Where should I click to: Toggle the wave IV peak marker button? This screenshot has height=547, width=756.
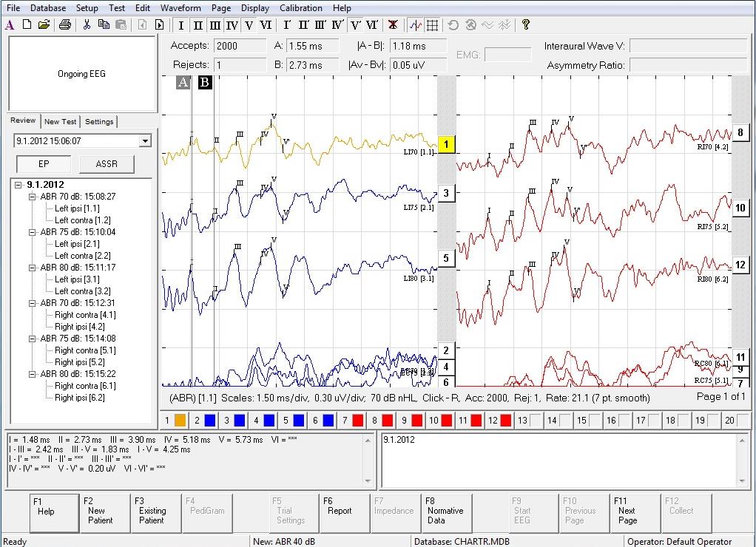tap(232, 25)
